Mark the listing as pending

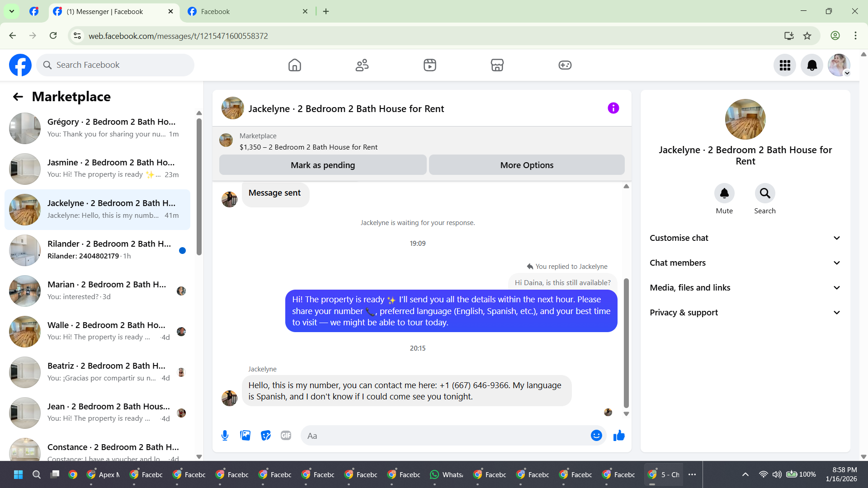click(x=323, y=165)
